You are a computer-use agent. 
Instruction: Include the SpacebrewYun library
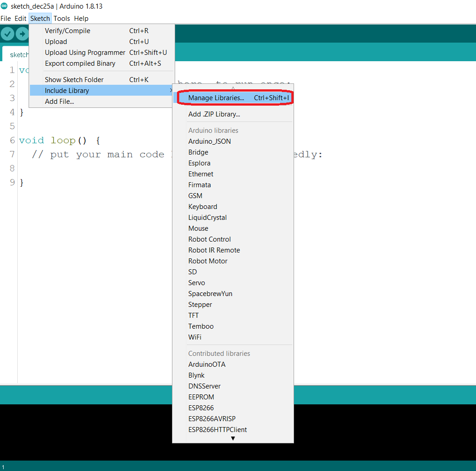[x=233, y=294]
